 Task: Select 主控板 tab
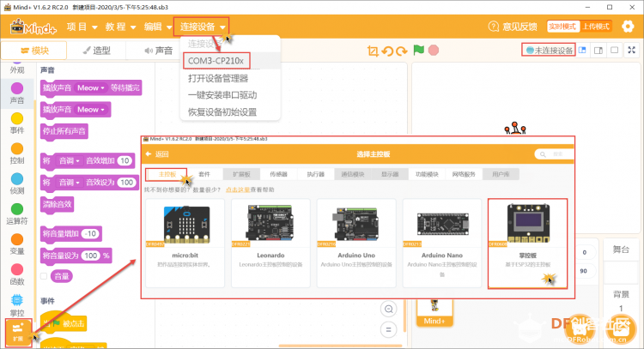167,174
